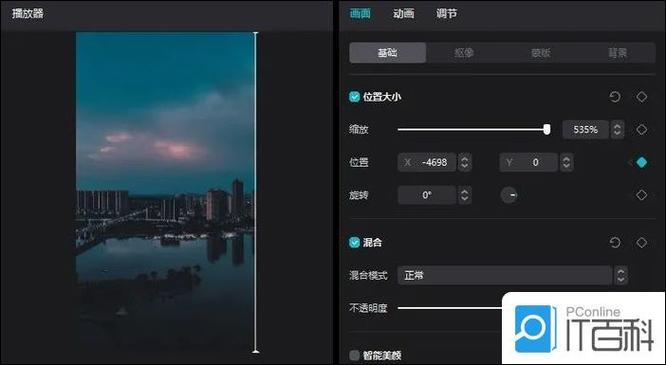Click the X position stepper arrows

(x=465, y=162)
